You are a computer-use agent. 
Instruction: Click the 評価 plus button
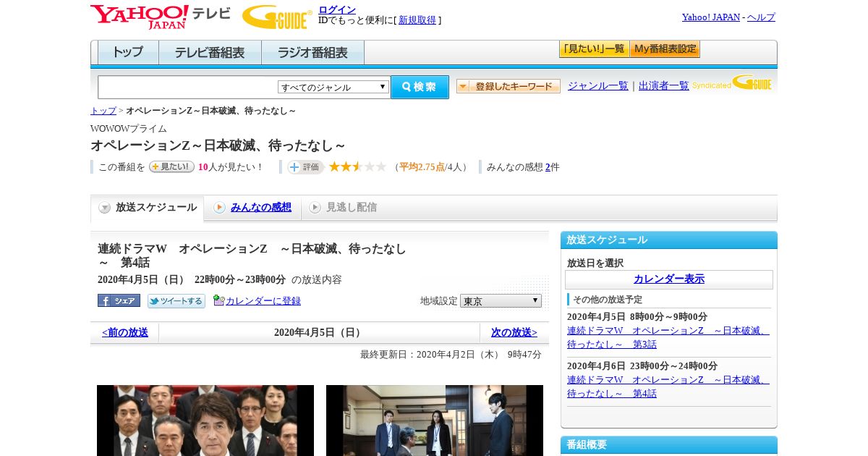305,167
